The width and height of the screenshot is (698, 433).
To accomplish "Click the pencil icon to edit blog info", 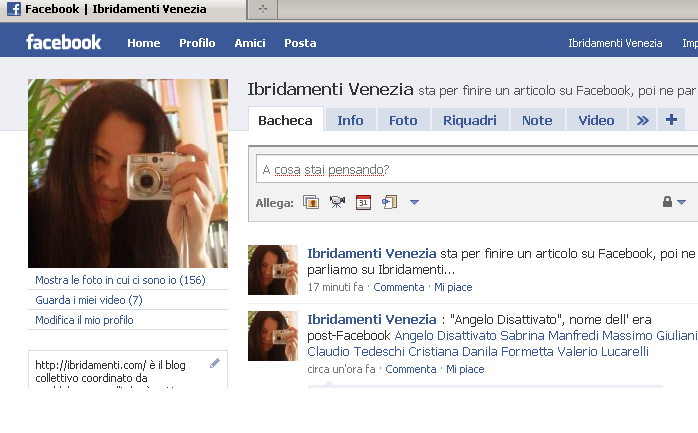I will pyautogui.click(x=215, y=364).
